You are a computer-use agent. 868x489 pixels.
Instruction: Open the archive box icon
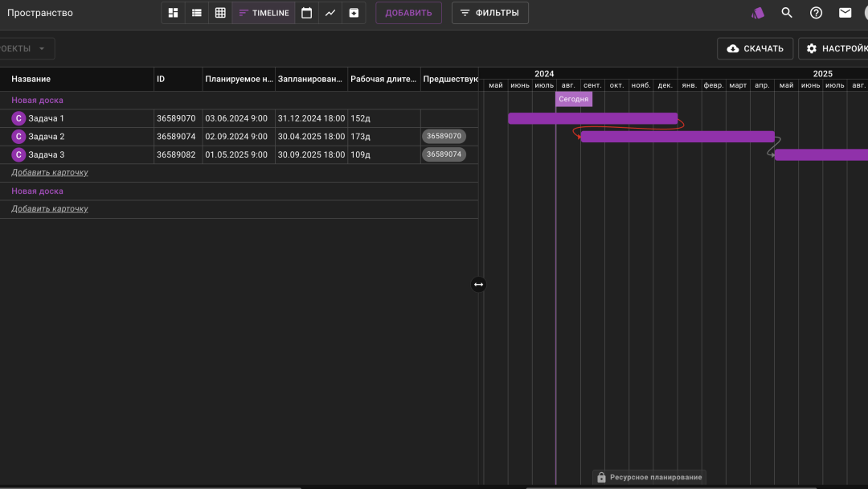click(x=354, y=13)
